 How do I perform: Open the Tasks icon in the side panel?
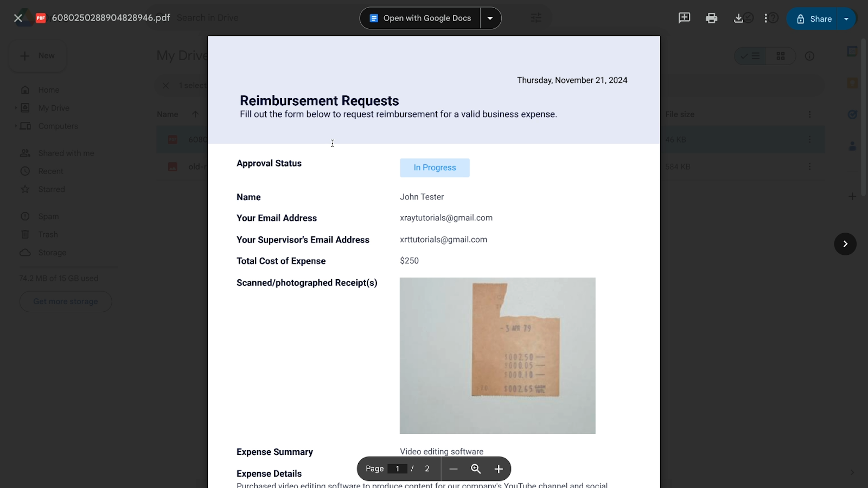coord(852,114)
